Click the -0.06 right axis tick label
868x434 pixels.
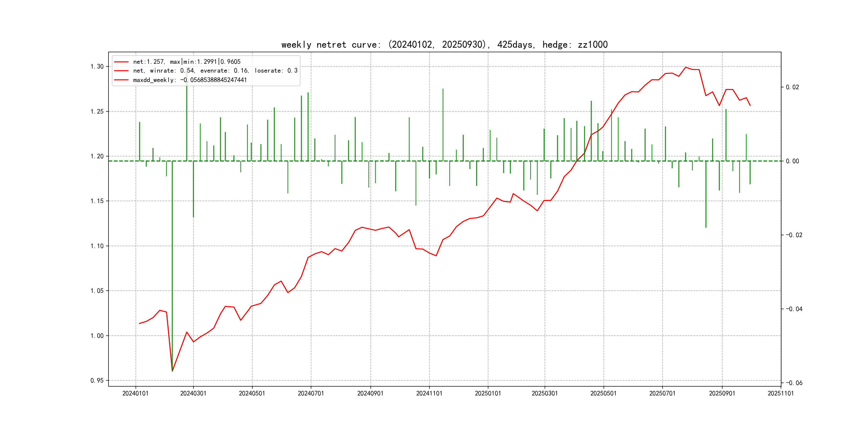pos(794,383)
